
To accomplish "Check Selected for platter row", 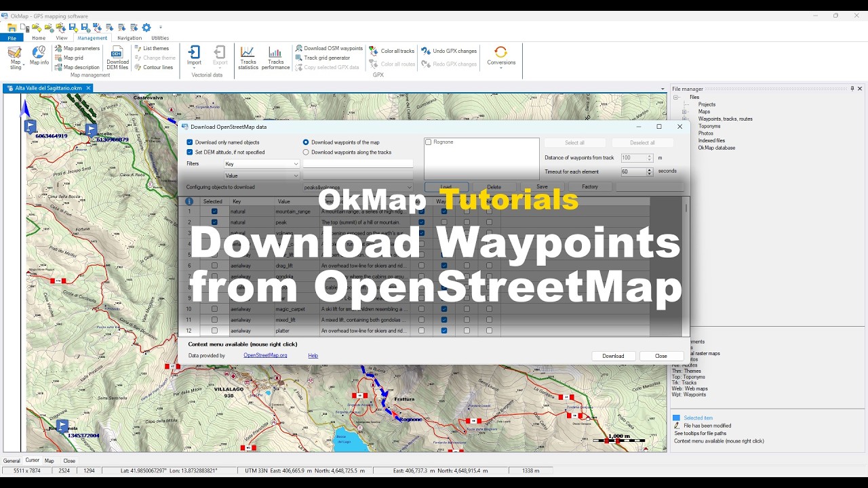I will 214,331.
